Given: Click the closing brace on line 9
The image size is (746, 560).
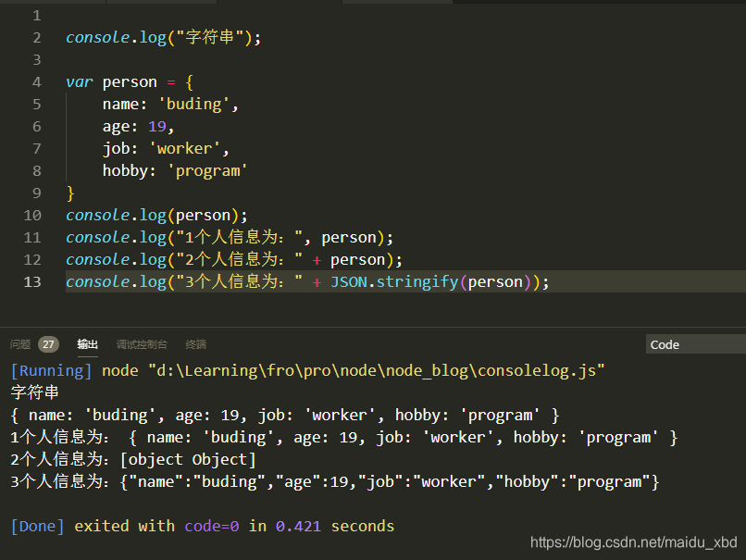Looking at the screenshot, I should (70, 193).
